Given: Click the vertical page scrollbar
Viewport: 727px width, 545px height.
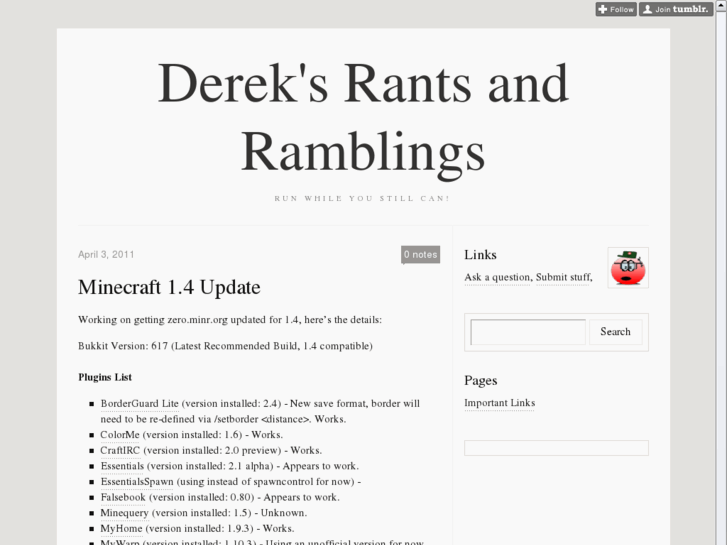Looking at the screenshot, I should coord(721,278).
